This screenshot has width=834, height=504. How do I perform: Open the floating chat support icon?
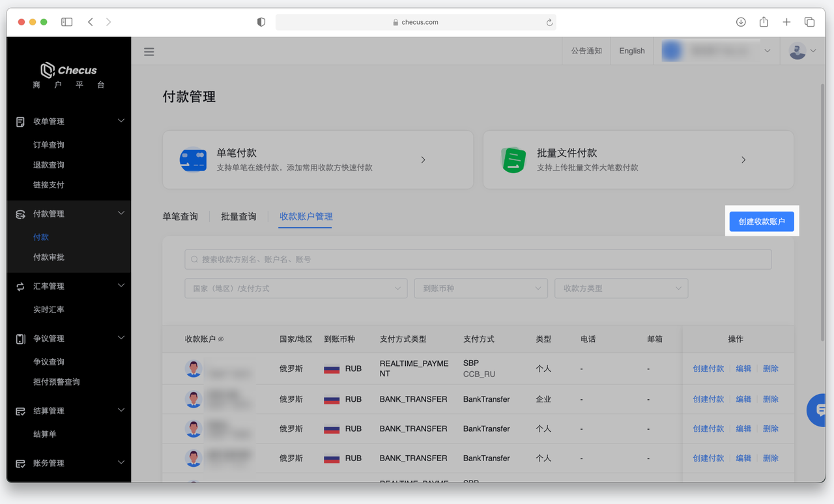pyautogui.click(x=819, y=410)
